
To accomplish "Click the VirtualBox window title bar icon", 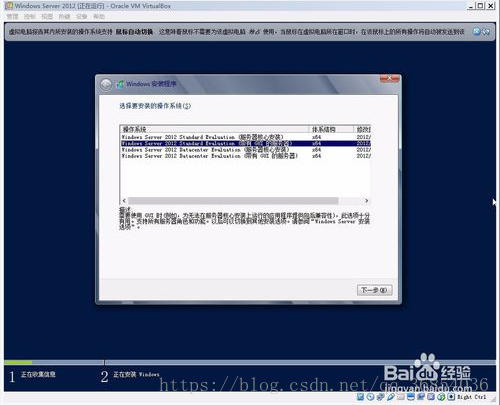I will (x=9, y=6).
